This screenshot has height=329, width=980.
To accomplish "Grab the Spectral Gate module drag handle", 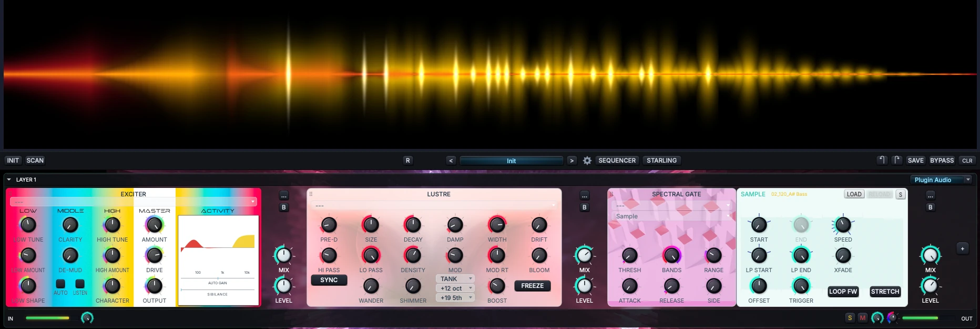I will click(611, 194).
